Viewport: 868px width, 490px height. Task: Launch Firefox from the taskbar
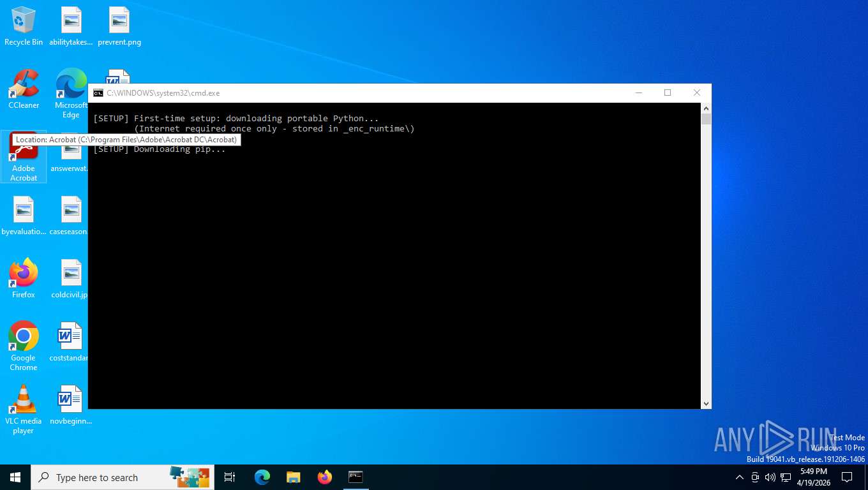(325, 477)
